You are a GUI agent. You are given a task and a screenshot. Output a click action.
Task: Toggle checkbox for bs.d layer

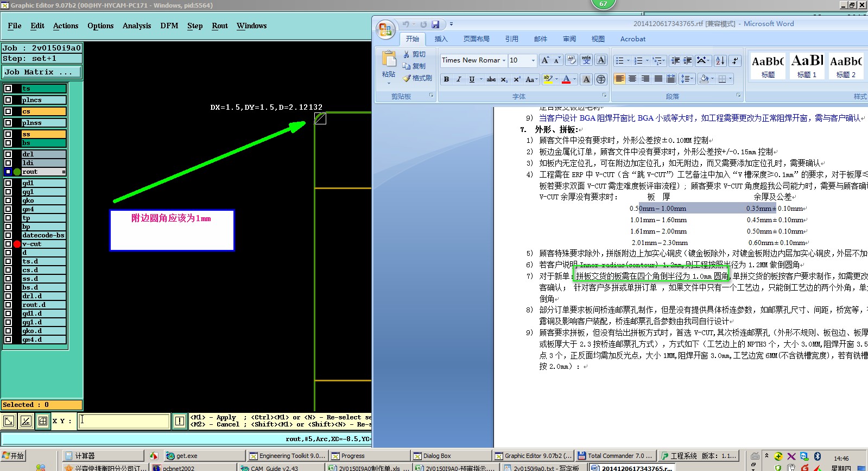pyautogui.click(x=8, y=287)
